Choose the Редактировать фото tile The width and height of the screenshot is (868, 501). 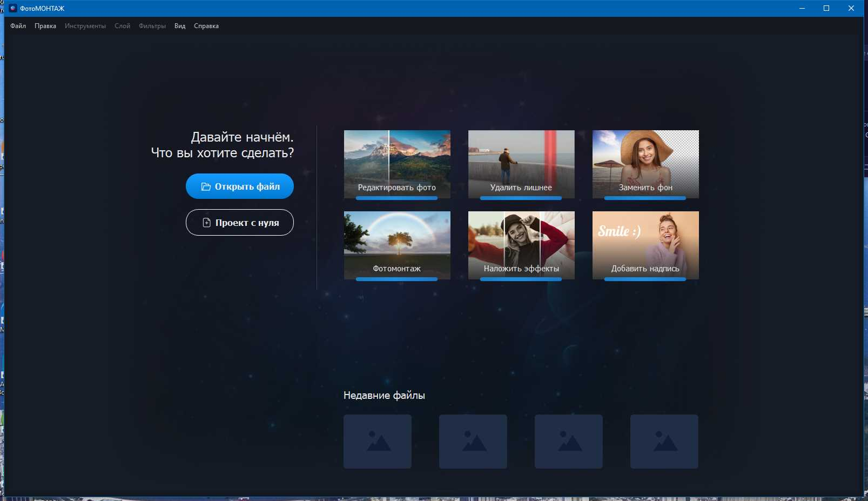point(397,164)
